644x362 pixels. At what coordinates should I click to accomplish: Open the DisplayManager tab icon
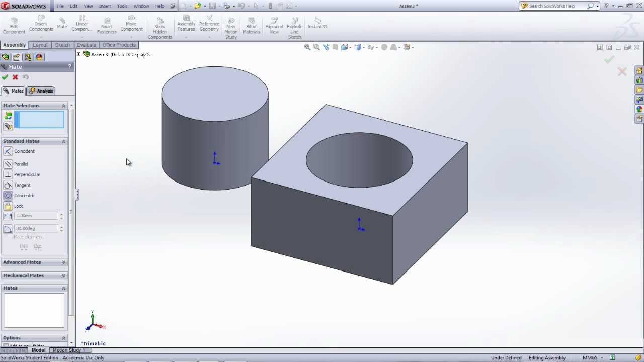click(39, 57)
